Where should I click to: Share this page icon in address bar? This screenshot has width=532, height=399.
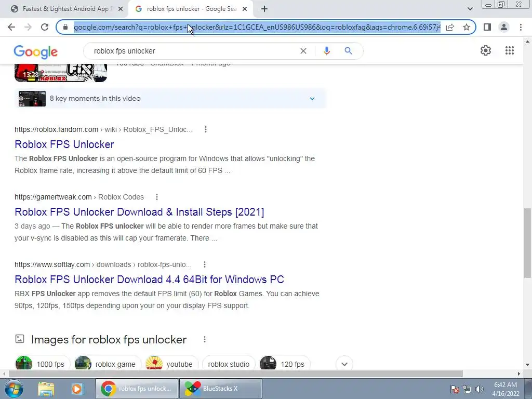(x=450, y=27)
